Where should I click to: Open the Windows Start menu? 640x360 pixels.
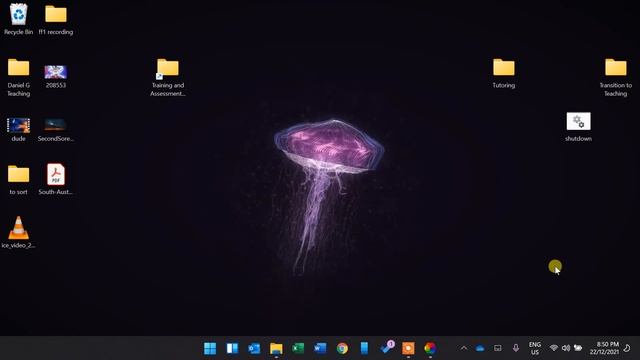click(x=210, y=348)
